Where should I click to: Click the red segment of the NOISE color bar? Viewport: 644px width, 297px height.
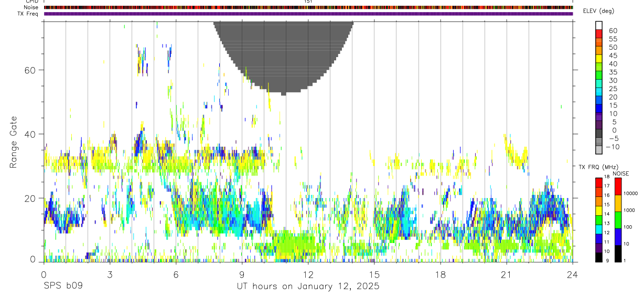pyautogui.click(x=618, y=186)
